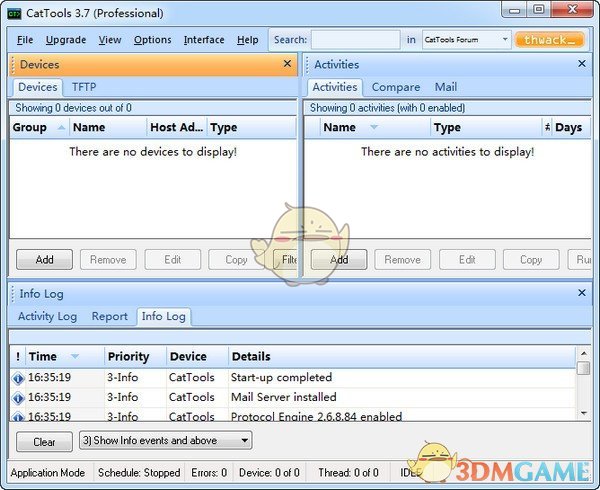Sort devices by the Group column
The image size is (600, 490).
point(39,127)
